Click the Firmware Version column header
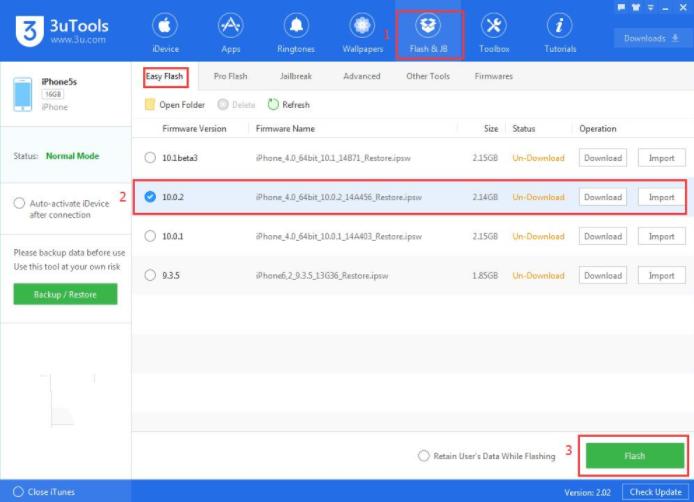Screen dimensions: 694x502 pos(194,128)
